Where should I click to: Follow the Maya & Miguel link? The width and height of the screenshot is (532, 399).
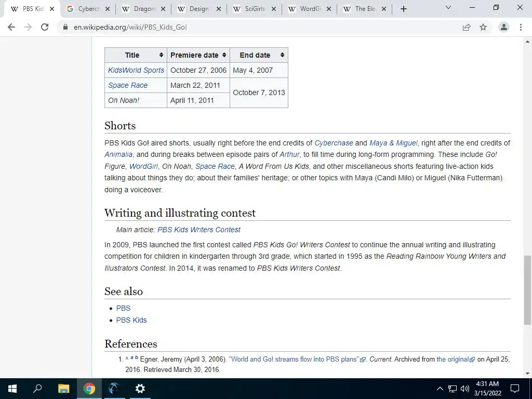[x=393, y=143]
